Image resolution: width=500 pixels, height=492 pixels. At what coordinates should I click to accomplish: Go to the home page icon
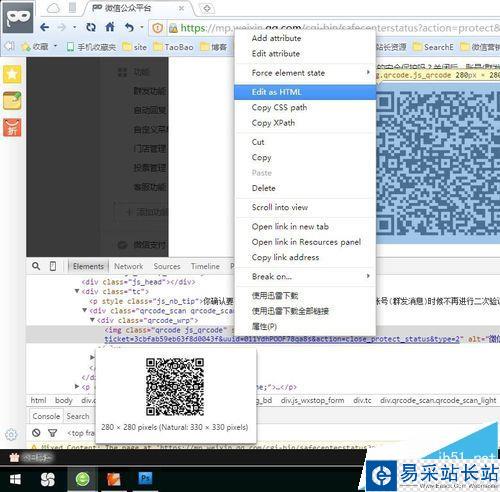tap(110, 27)
